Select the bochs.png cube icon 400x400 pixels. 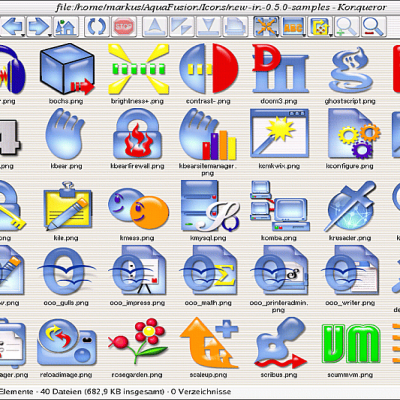click(67, 69)
